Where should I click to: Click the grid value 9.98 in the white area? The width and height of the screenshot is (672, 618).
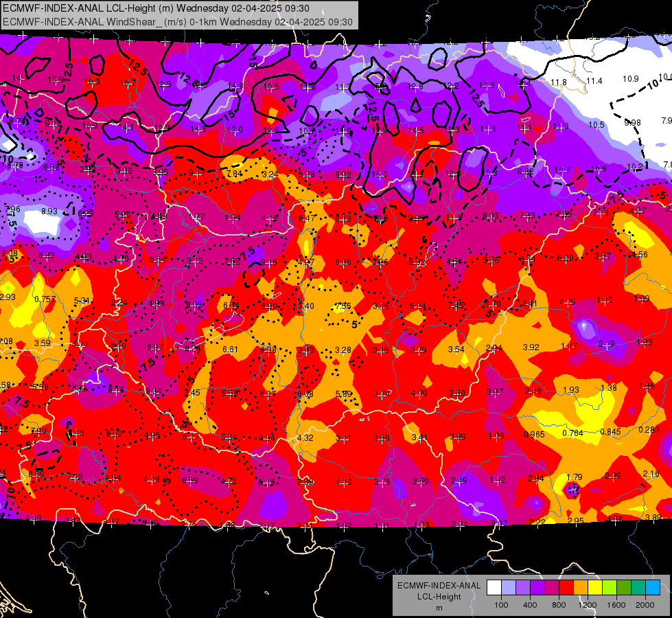tap(633, 123)
